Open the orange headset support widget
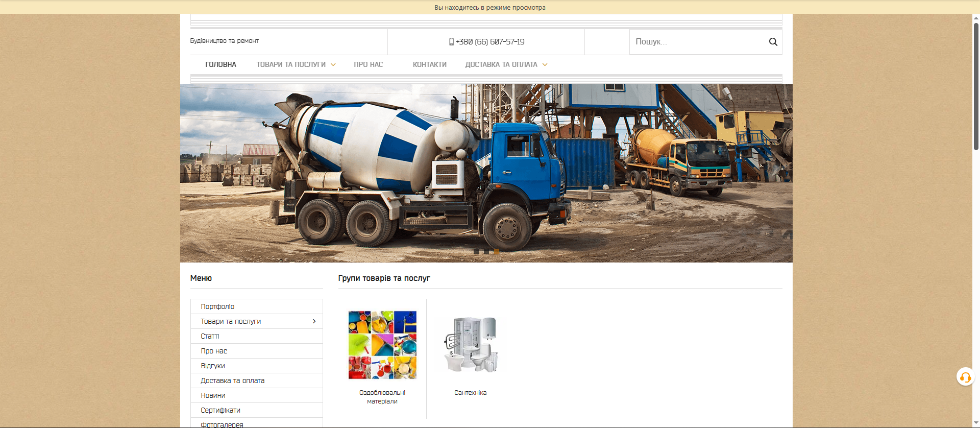This screenshot has height=428, width=980. (x=965, y=377)
